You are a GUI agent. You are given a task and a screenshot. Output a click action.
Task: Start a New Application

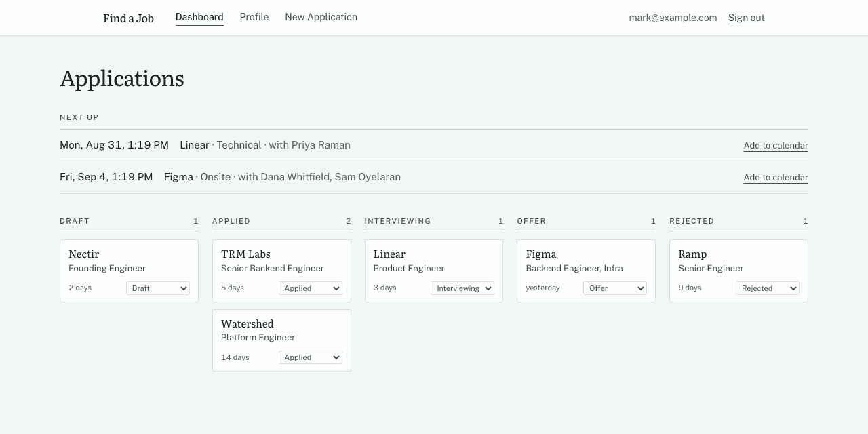321,17
